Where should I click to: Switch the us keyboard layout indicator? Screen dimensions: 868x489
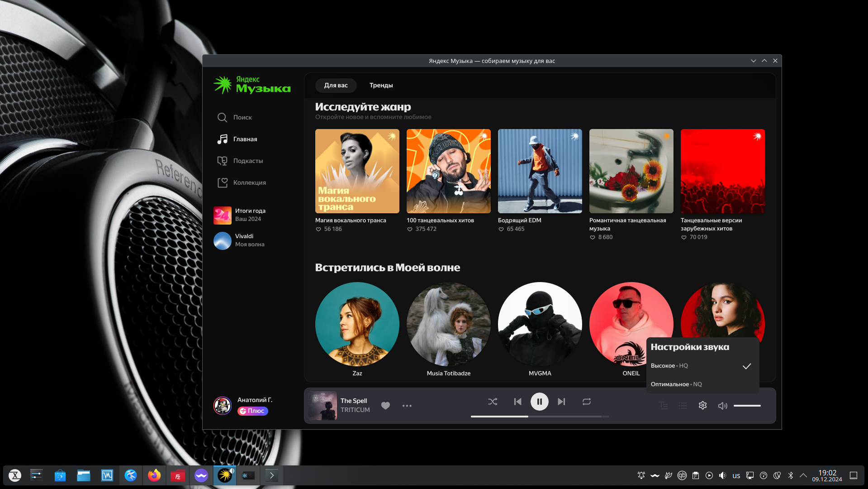736,475
